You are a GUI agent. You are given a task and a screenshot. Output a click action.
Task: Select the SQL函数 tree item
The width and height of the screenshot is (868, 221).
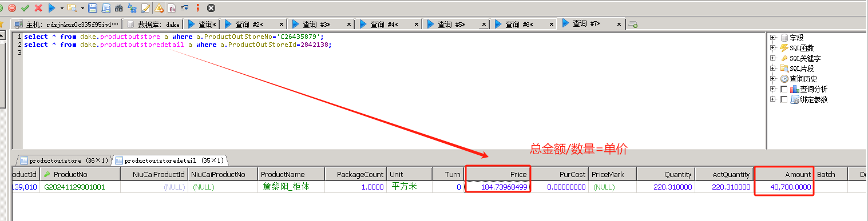[x=801, y=48]
